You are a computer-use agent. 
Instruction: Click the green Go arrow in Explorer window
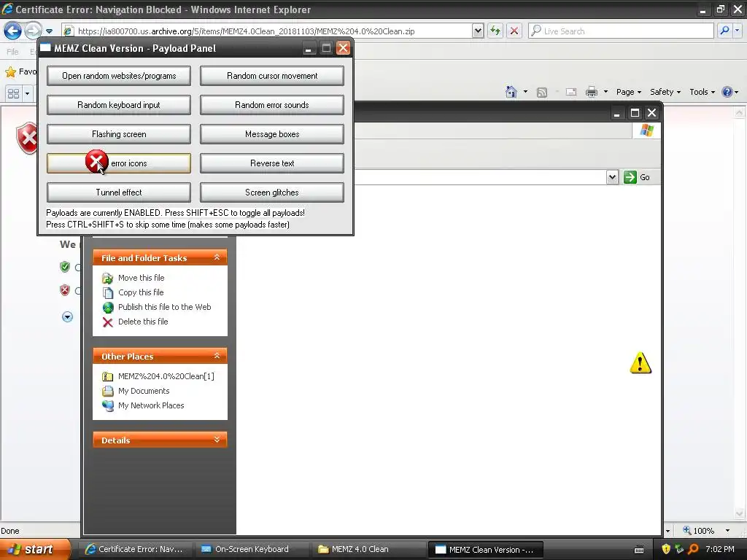coord(630,177)
